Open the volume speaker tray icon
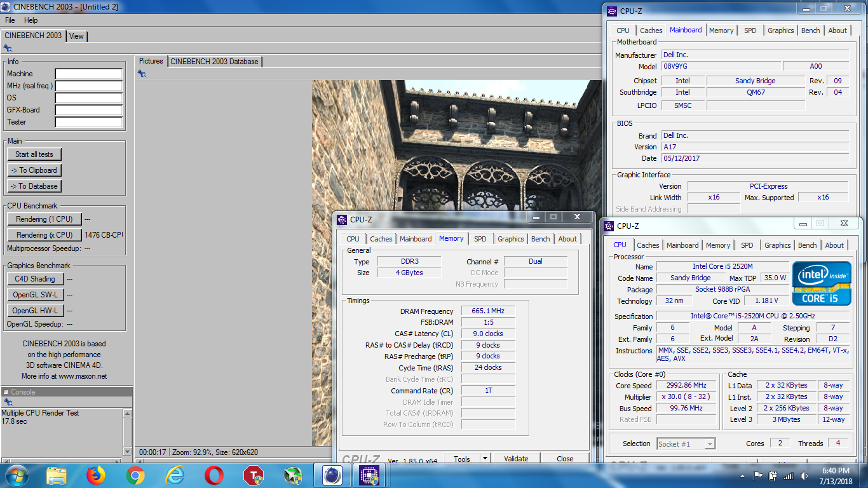The image size is (868, 488). [804, 475]
